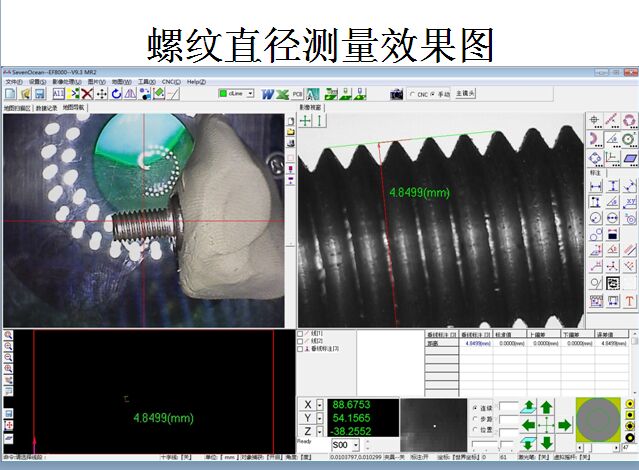The height and width of the screenshot is (470, 639).
Task: Lower Z axis with the down-plane arrow
Action: point(529,443)
